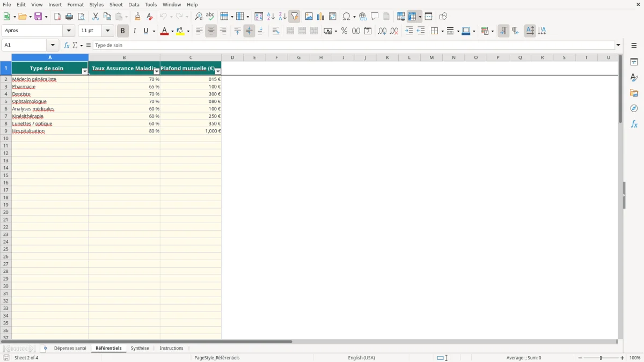Switch to the Instructions sheet tab
This screenshot has width=644, height=362.
click(171, 348)
